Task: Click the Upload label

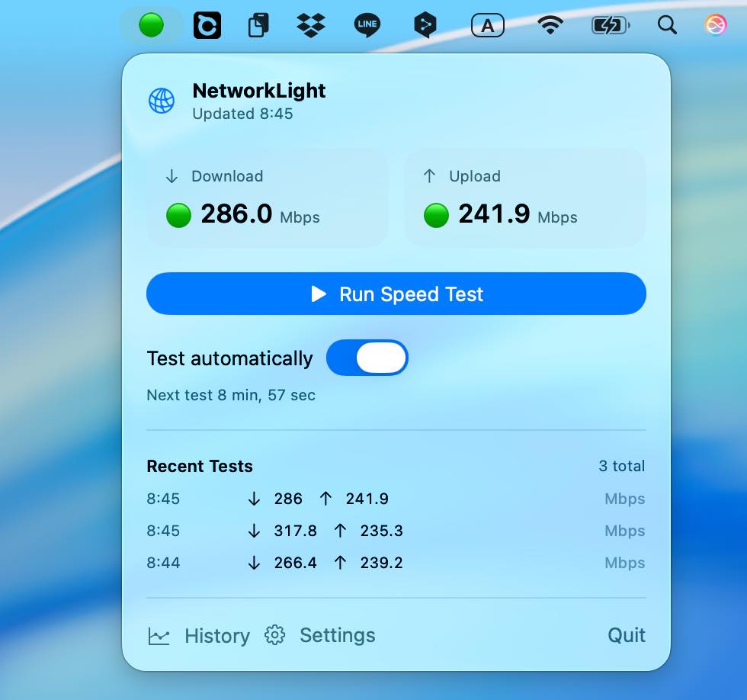Action: click(x=475, y=176)
